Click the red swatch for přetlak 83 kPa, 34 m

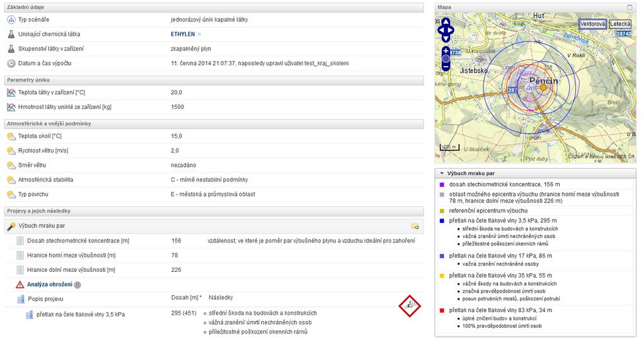[x=442, y=310]
